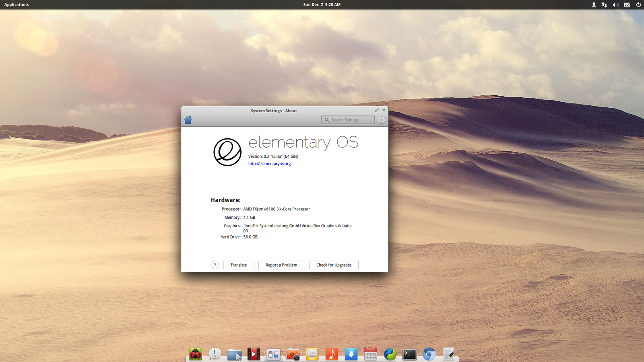644x362 pixels.
Task: Open the Mail client from the dock
Action: click(312, 354)
